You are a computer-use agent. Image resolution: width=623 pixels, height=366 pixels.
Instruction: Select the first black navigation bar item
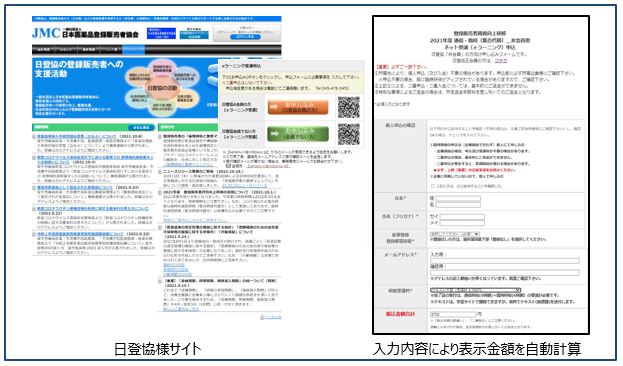pyautogui.click(x=43, y=50)
